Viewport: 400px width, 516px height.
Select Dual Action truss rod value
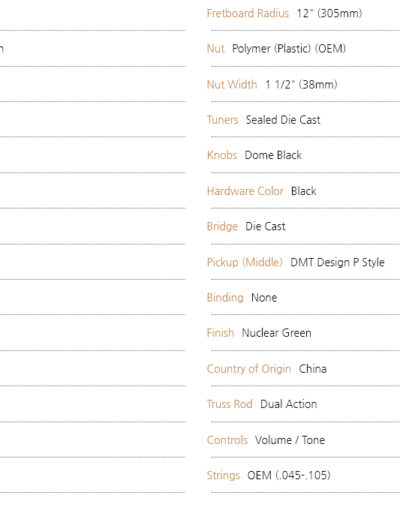289,404
